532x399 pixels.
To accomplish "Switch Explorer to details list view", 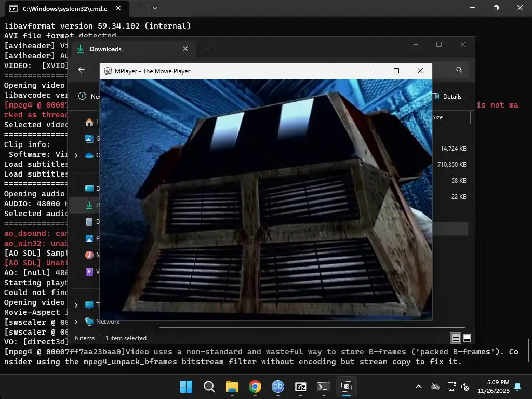I will (456, 338).
